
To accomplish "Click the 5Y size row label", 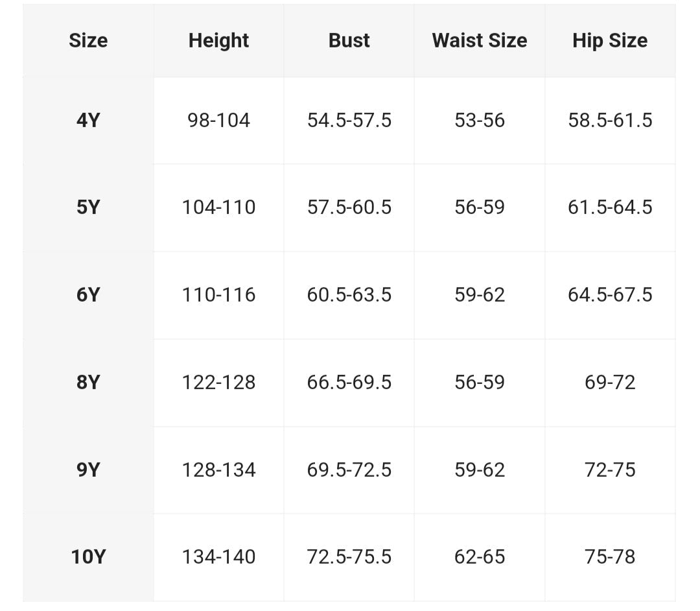I will click(x=88, y=208).
